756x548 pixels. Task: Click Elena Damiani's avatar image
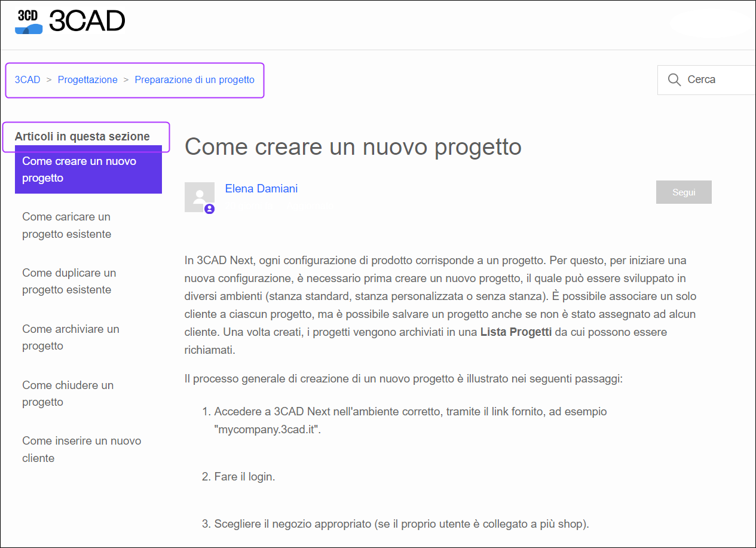pos(200,197)
